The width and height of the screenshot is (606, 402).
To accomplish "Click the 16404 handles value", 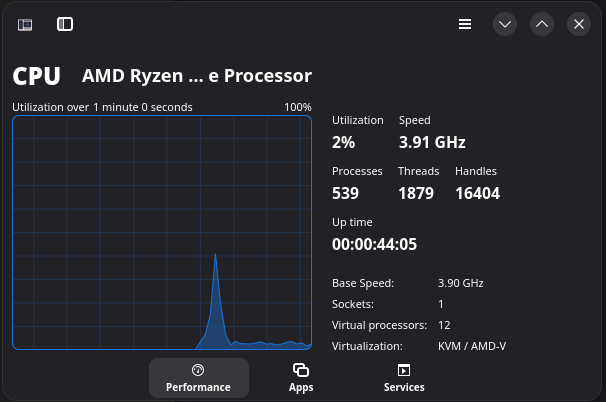I will coord(477,193).
